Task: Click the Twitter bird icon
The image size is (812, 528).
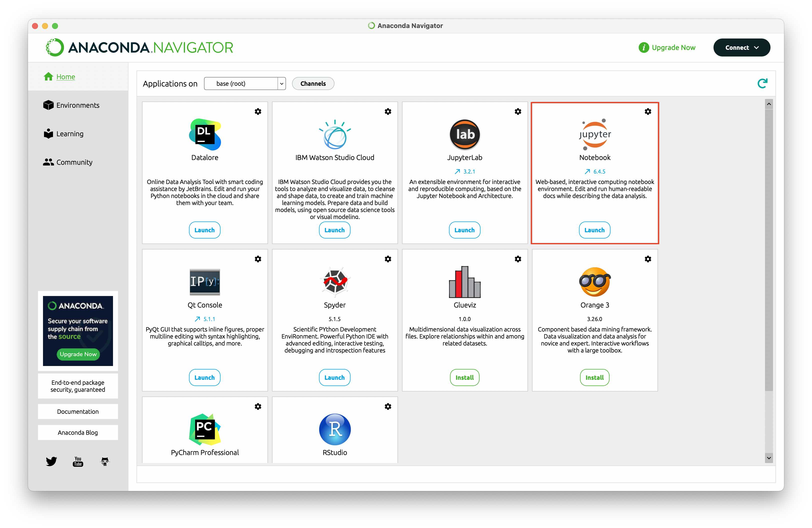Action: click(51, 461)
